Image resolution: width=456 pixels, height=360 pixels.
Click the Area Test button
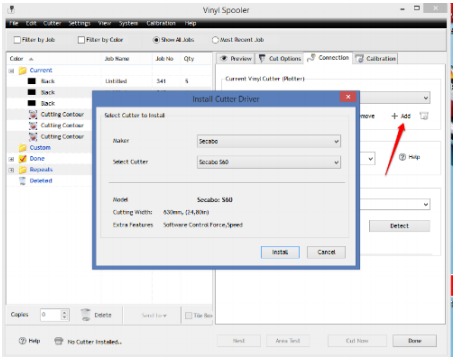click(x=288, y=341)
